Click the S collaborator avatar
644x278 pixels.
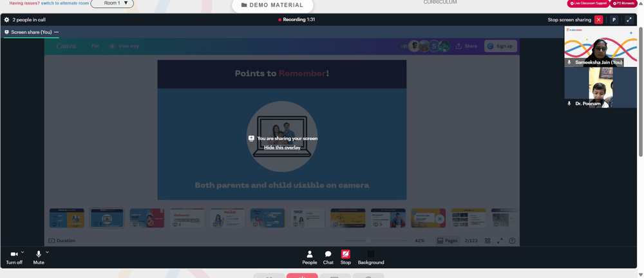coord(434,46)
